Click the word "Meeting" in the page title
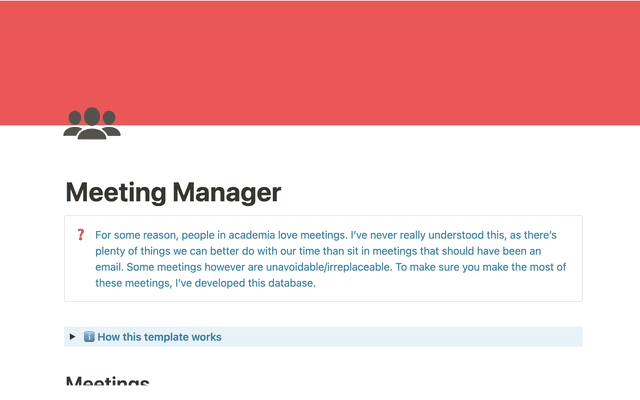The height and width of the screenshot is (400, 640). coord(115,191)
